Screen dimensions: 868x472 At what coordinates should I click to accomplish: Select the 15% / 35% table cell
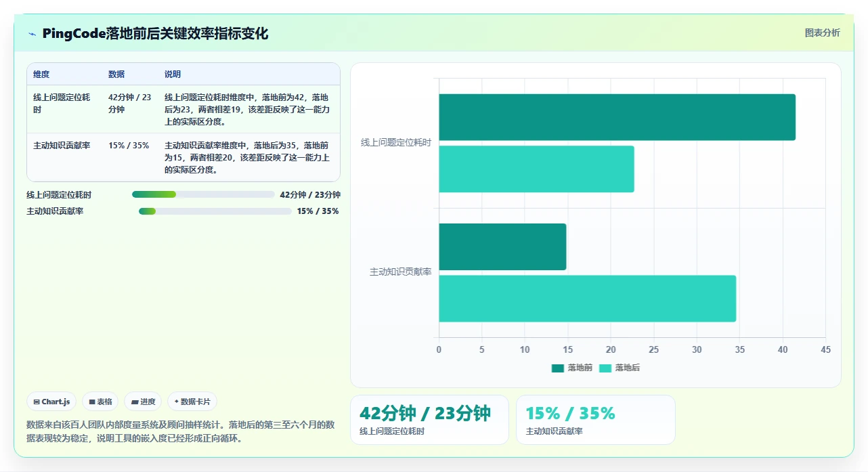coord(129,146)
